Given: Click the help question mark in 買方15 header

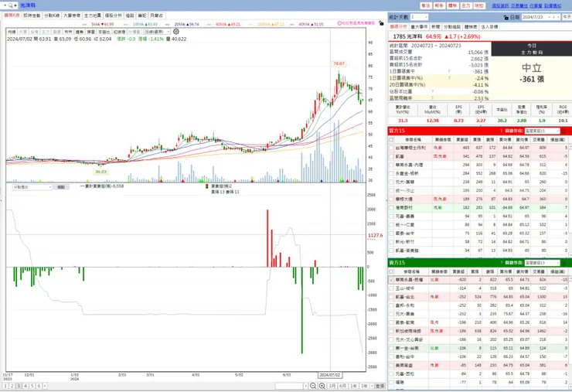Looking at the screenshot, I should click(x=501, y=131).
